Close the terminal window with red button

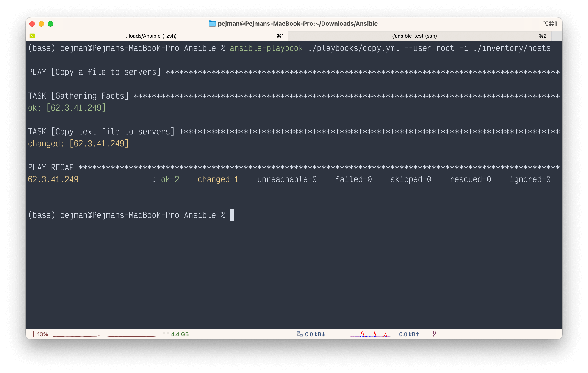coord(32,24)
